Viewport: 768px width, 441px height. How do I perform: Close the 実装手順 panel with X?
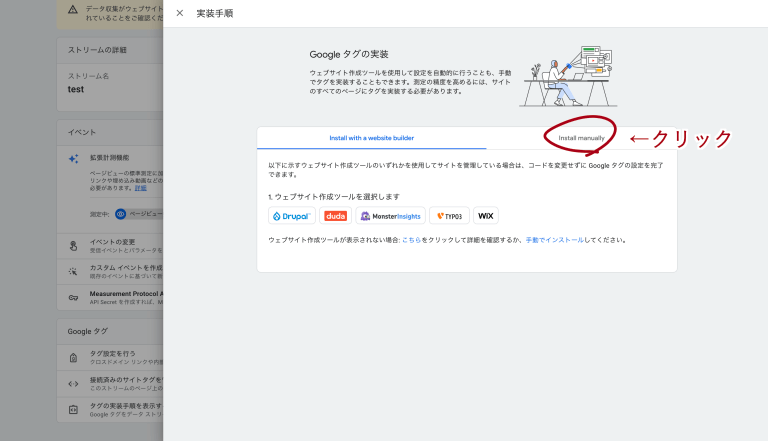click(x=180, y=13)
